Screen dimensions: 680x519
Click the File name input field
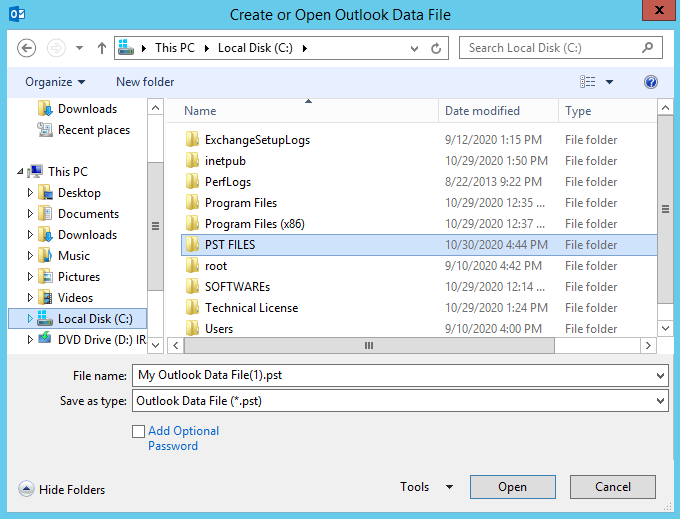(x=390, y=375)
